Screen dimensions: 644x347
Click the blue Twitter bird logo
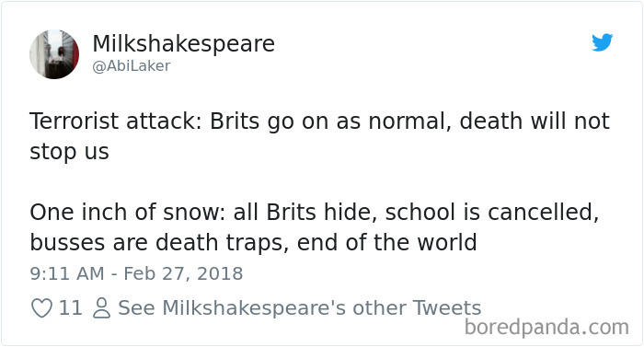(x=602, y=42)
